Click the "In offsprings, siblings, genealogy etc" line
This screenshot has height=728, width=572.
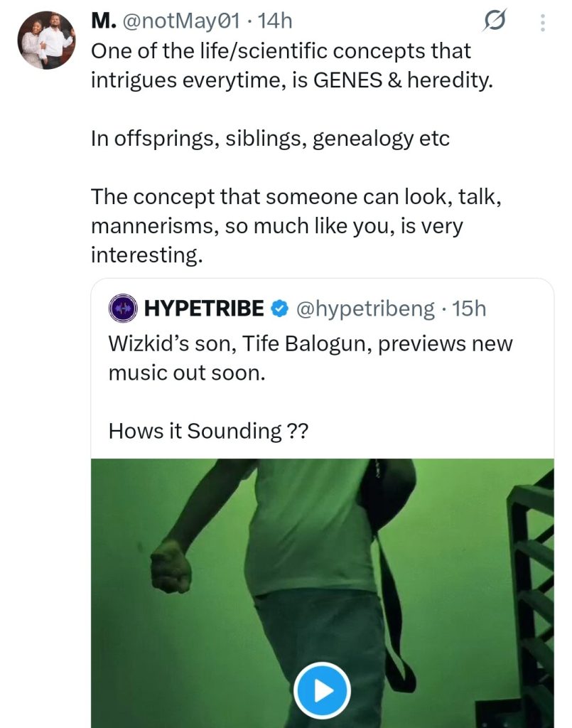[270, 139]
